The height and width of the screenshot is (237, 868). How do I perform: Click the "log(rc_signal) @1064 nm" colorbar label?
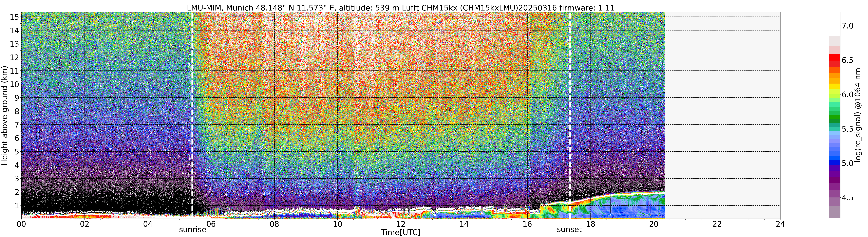tap(858, 115)
